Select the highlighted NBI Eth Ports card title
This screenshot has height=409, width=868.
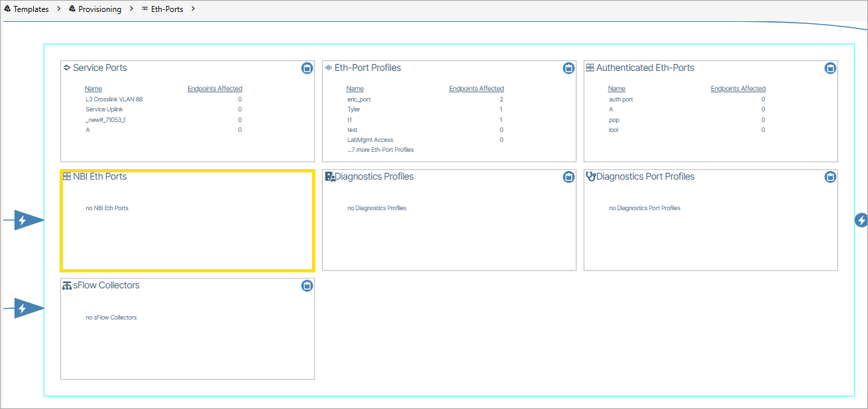[x=99, y=177]
